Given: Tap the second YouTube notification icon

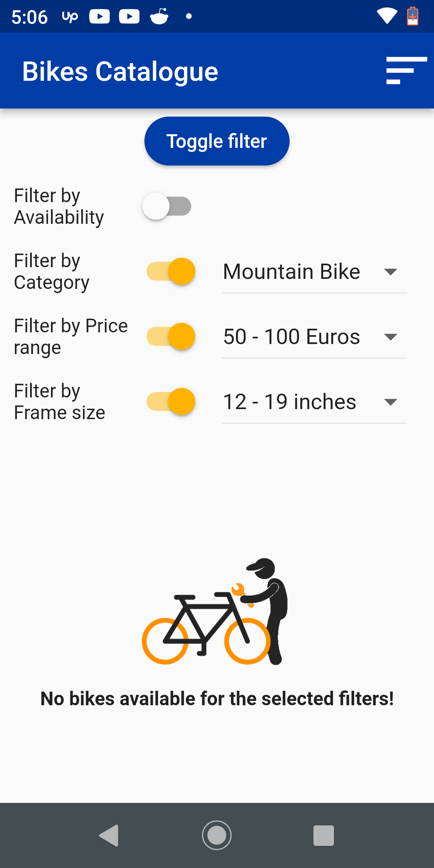Looking at the screenshot, I should tap(129, 16).
